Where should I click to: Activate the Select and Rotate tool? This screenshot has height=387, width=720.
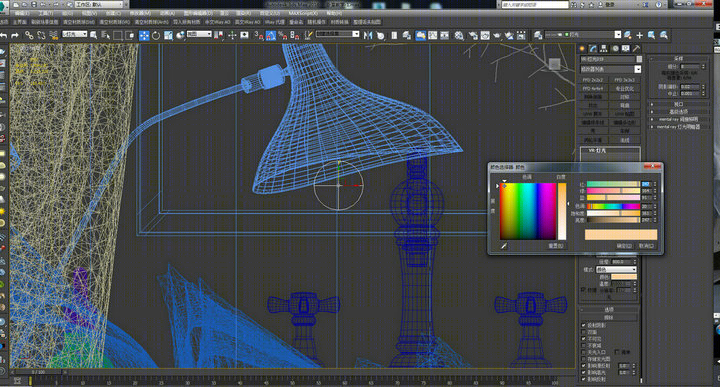(156, 35)
